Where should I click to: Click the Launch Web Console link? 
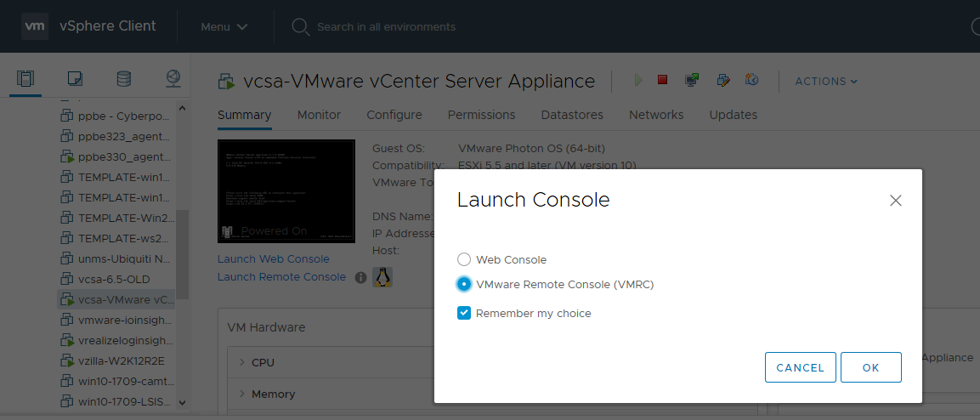click(273, 258)
